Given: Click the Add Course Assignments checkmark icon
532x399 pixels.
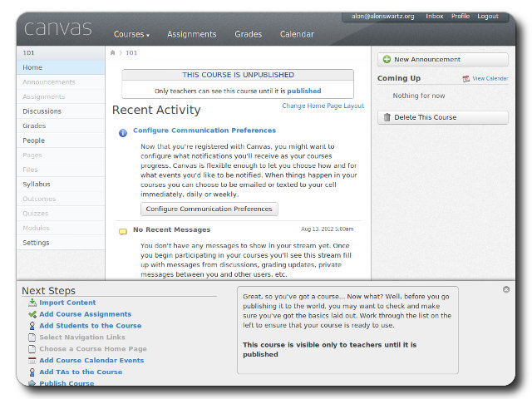Looking at the screenshot, I should tap(32, 314).
